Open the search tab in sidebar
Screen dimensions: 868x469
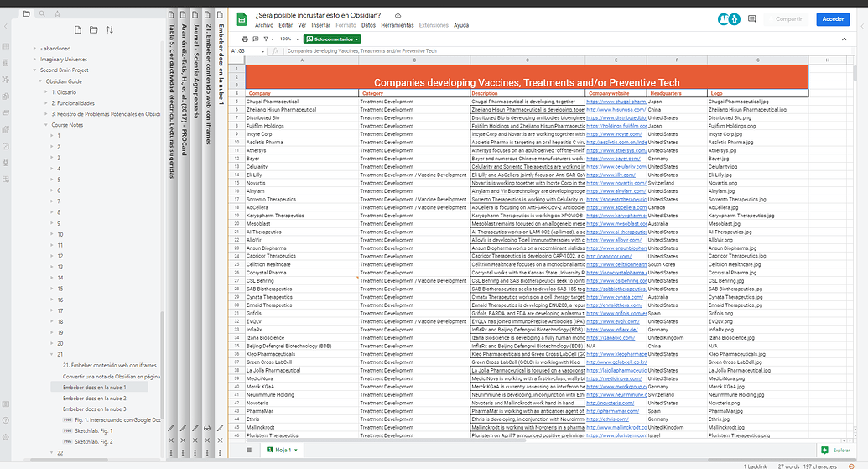[42, 13]
